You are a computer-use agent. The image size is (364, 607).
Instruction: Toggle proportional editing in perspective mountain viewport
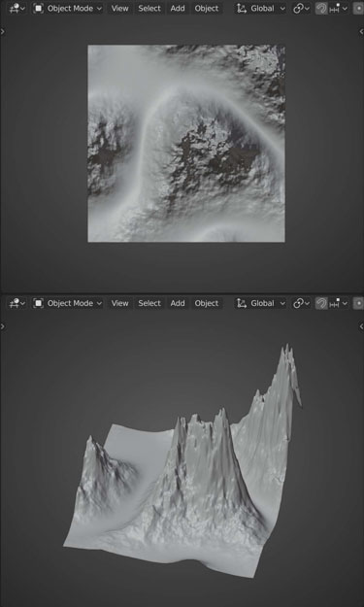358,303
